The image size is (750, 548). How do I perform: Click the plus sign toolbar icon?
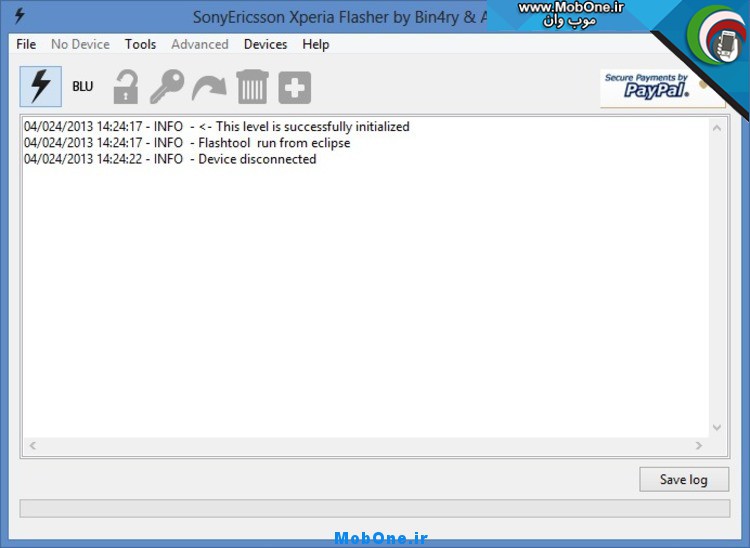point(294,87)
